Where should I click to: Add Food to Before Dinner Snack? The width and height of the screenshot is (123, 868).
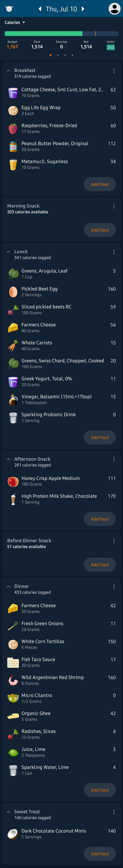(x=100, y=565)
